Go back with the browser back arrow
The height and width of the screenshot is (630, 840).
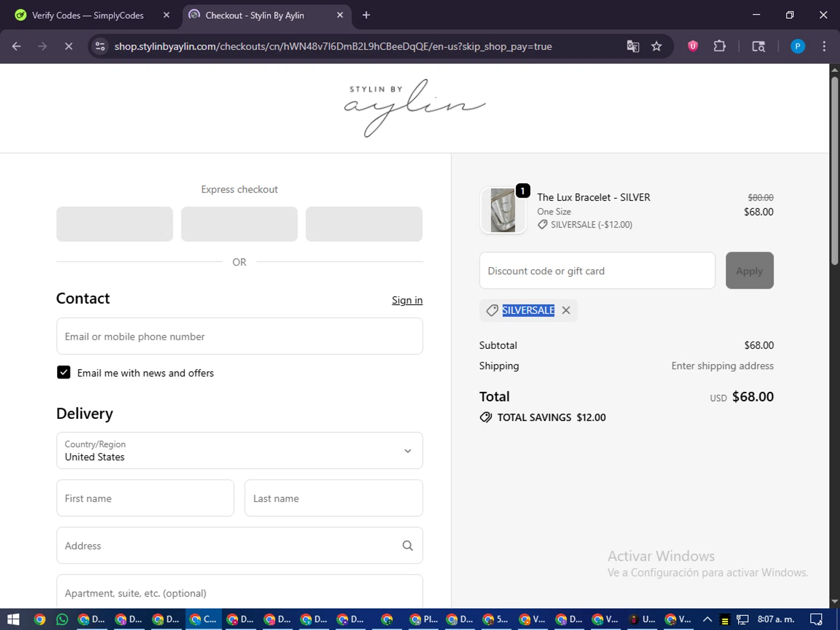point(16,46)
